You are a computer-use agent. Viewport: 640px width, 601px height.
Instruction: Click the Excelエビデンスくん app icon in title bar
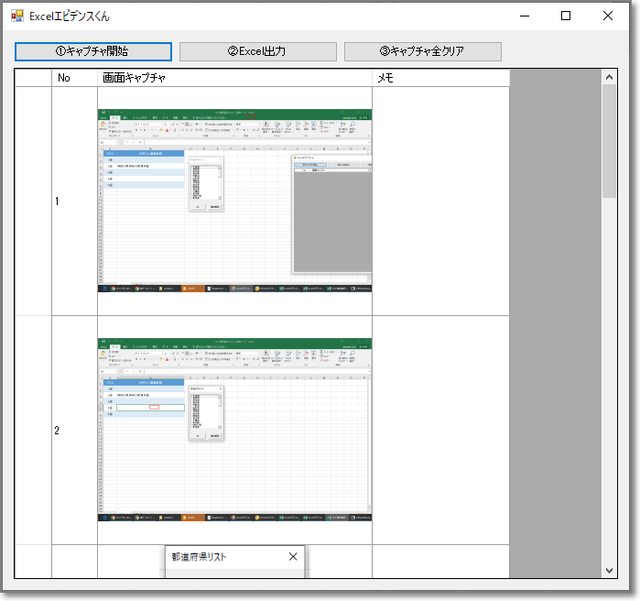(x=17, y=16)
